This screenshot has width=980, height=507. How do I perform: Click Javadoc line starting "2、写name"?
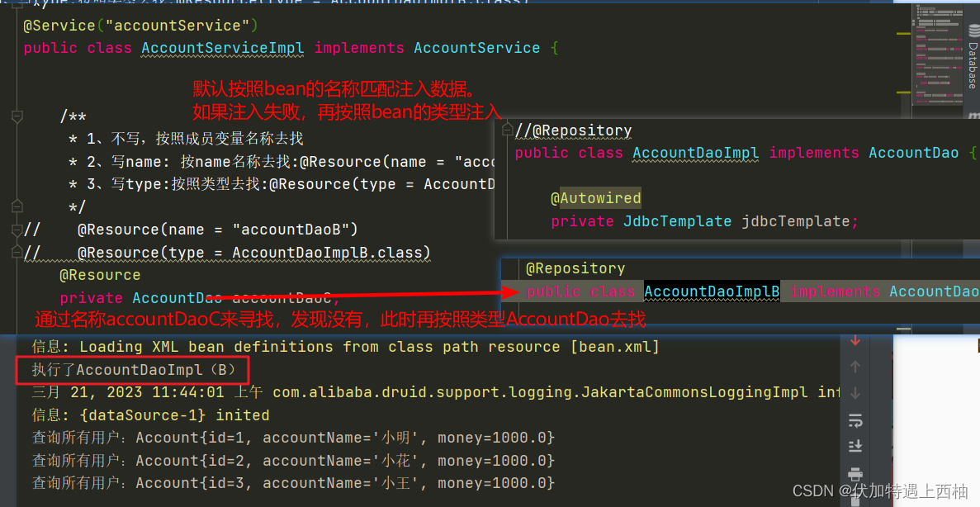pos(291,162)
